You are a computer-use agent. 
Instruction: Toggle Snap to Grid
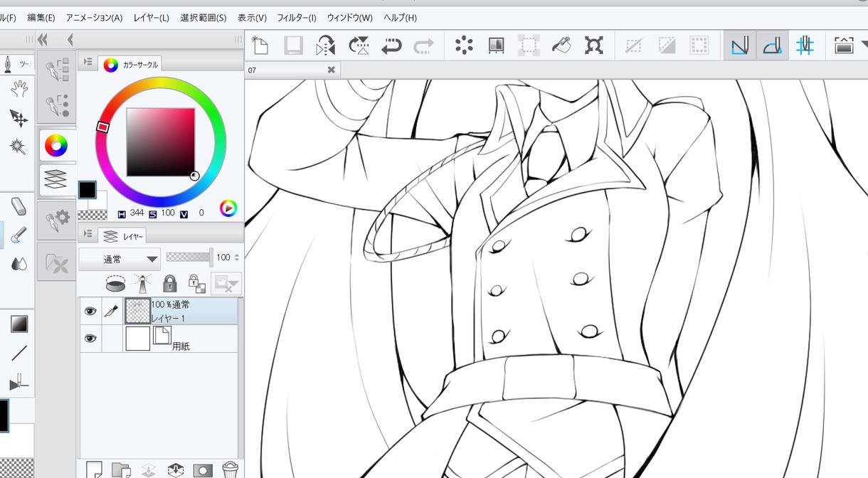[805, 46]
